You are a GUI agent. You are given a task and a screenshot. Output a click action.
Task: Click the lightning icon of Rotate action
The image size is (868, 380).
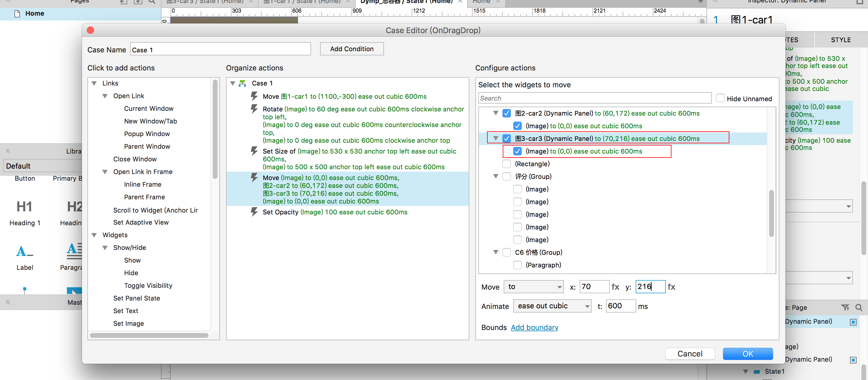[x=254, y=109]
